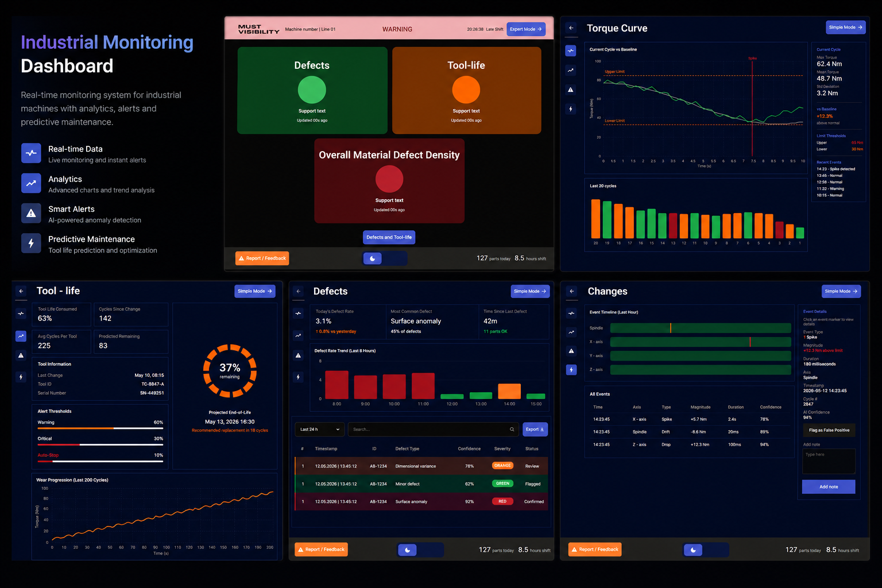Adjust the Critical alert threshold bar
The height and width of the screenshot is (588, 882).
point(100,444)
